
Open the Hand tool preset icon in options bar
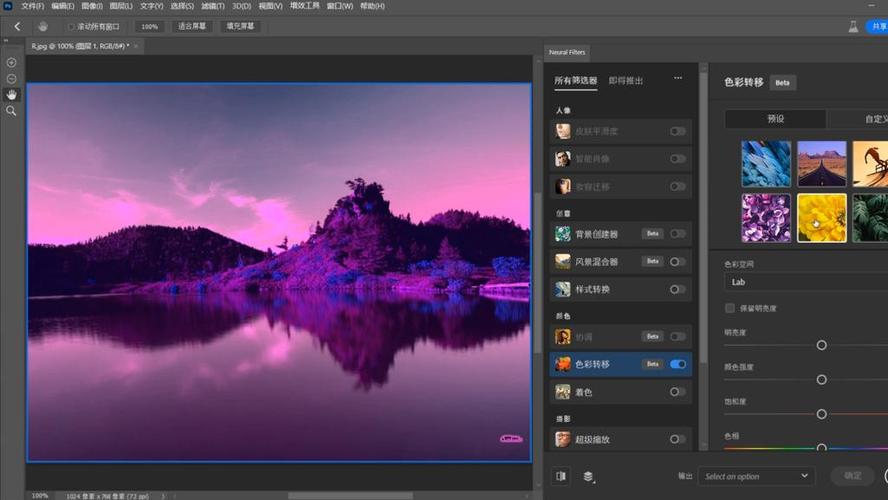(x=42, y=27)
